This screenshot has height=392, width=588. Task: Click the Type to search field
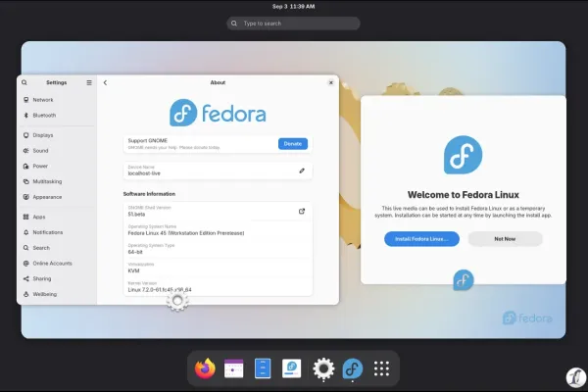[293, 24]
